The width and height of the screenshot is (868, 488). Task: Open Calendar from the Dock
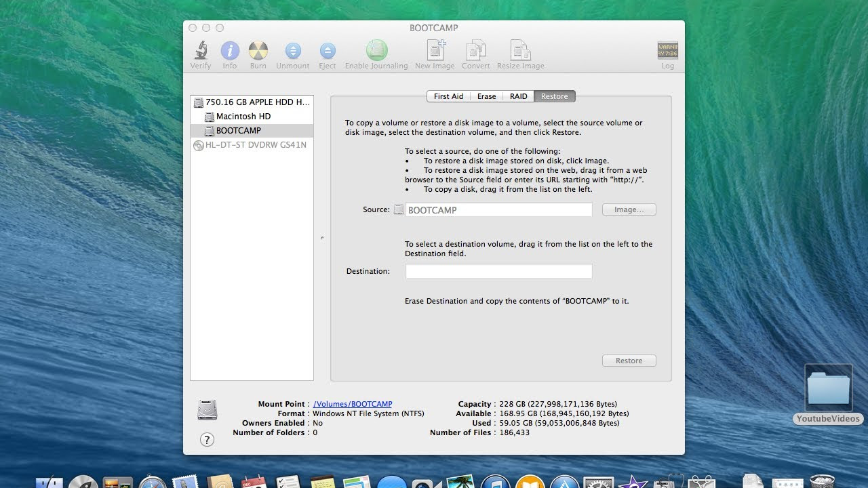[255, 481]
